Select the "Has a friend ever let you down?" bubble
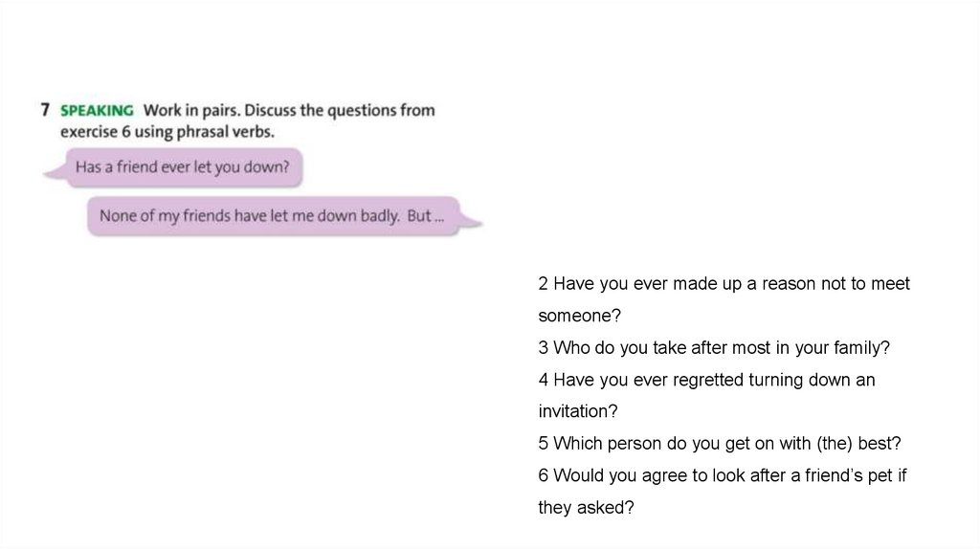The image size is (980, 549). [182, 167]
